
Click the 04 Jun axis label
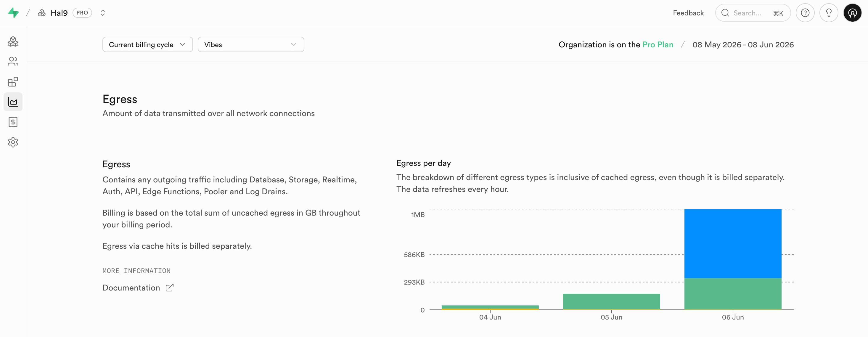[x=490, y=317]
